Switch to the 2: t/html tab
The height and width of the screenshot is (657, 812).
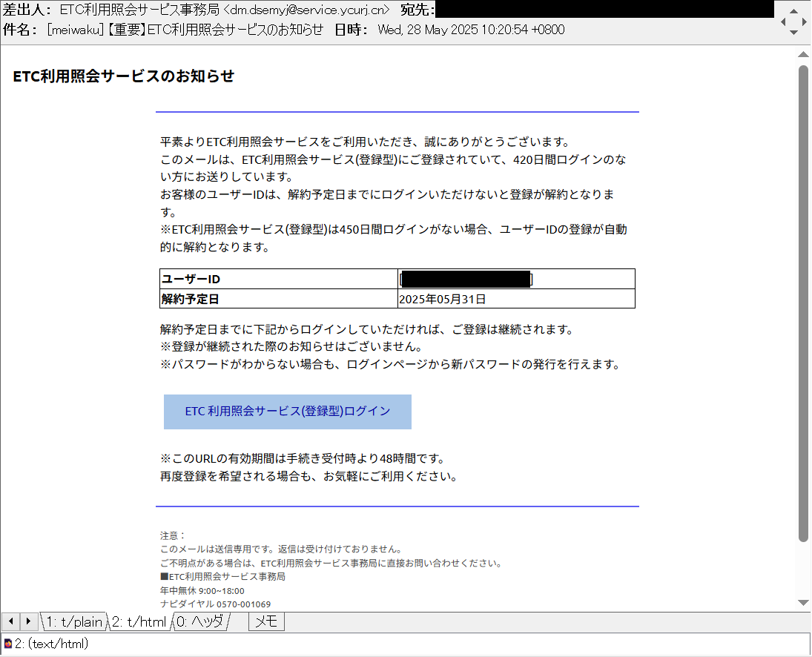(139, 621)
